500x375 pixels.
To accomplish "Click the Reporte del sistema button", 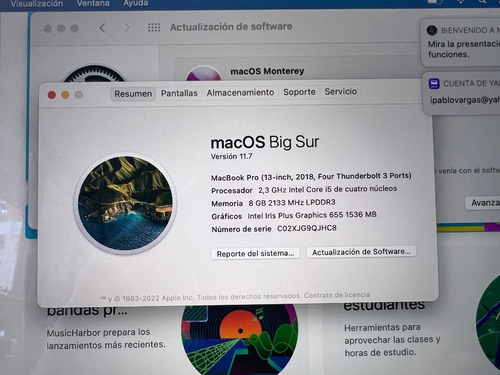I will pyautogui.click(x=255, y=253).
